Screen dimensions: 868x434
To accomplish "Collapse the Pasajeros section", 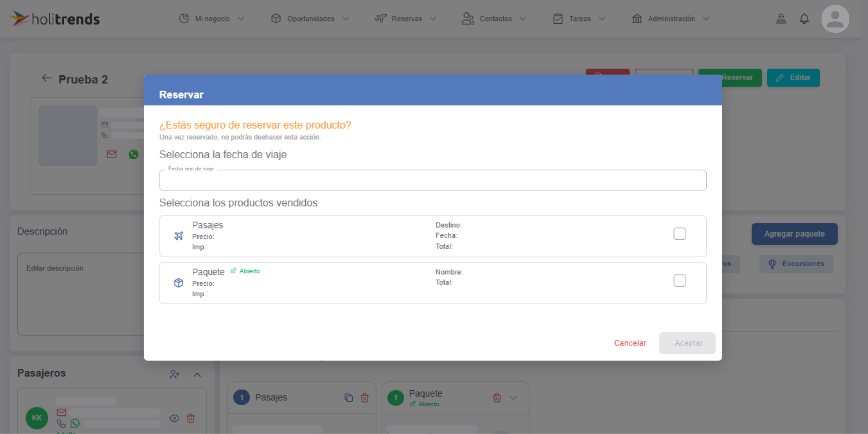I will click(x=197, y=375).
